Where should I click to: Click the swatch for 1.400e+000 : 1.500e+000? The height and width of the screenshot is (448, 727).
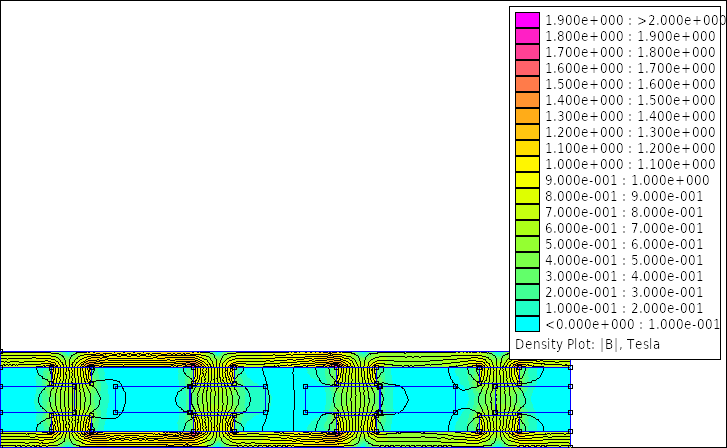527,100
